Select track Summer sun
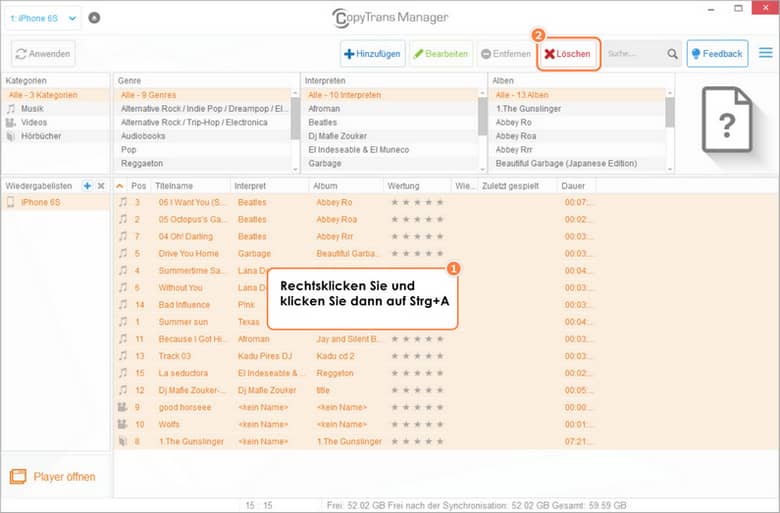The image size is (780, 513). pyautogui.click(x=183, y=322)
